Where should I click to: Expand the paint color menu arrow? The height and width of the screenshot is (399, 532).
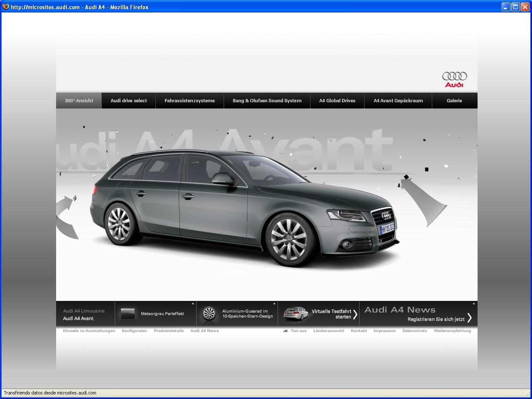tap(192, 304)
